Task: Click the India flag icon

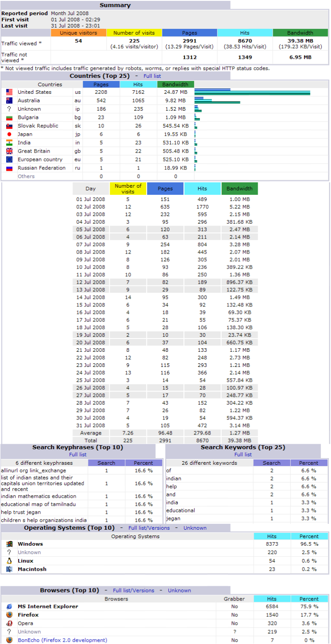Action: click(9, 143)
